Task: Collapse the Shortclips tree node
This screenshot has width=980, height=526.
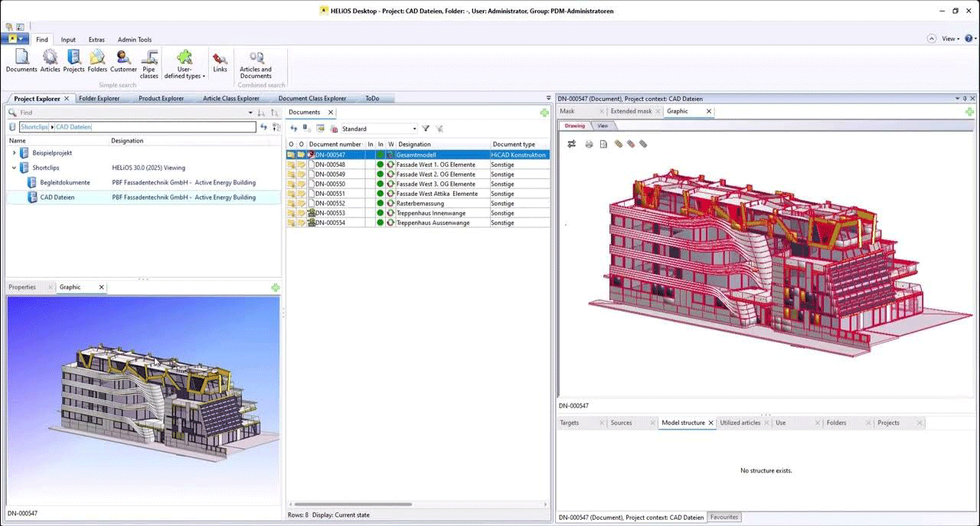Action: point(14,168)
